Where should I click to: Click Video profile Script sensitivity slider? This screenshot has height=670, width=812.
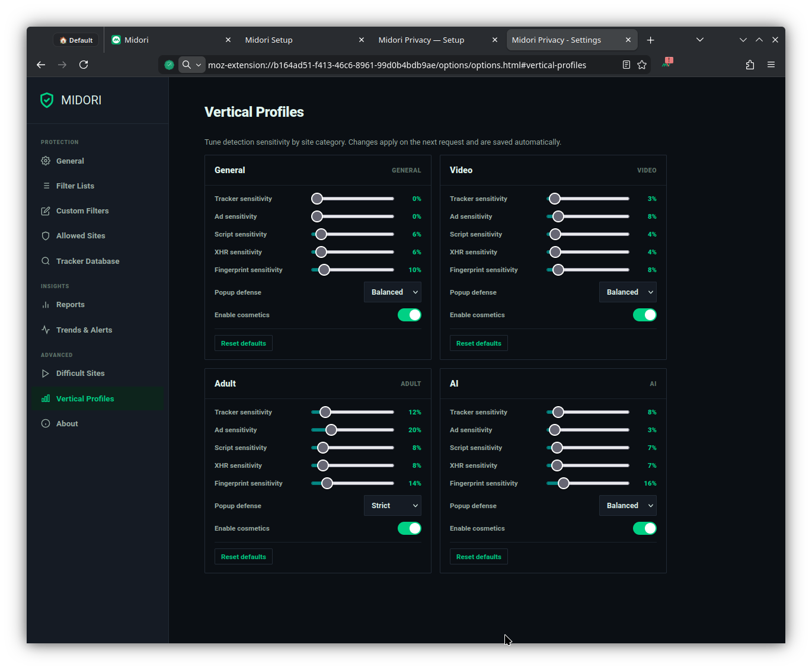(588, 234)
